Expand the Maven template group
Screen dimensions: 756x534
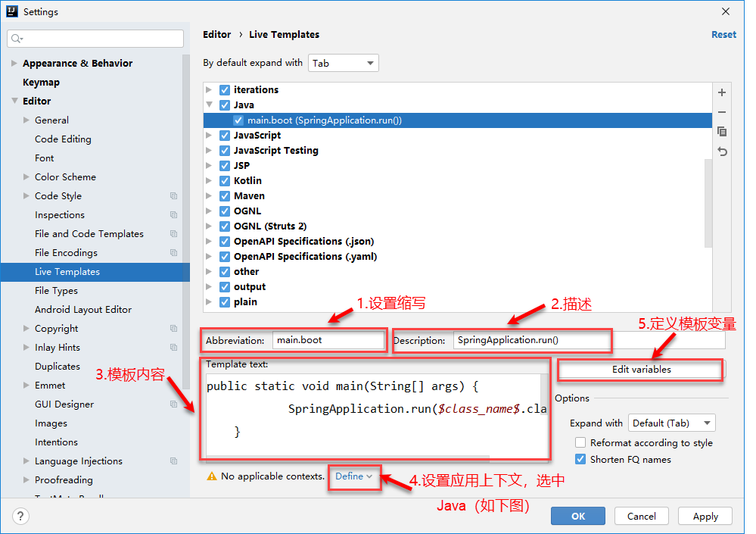click(x=209, y=196)
